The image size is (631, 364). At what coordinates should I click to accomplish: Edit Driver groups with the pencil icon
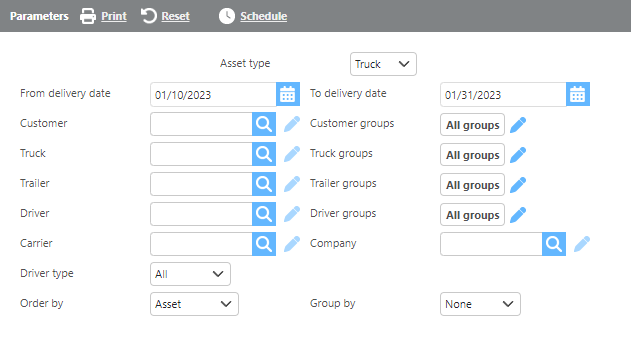pos(518,215)
